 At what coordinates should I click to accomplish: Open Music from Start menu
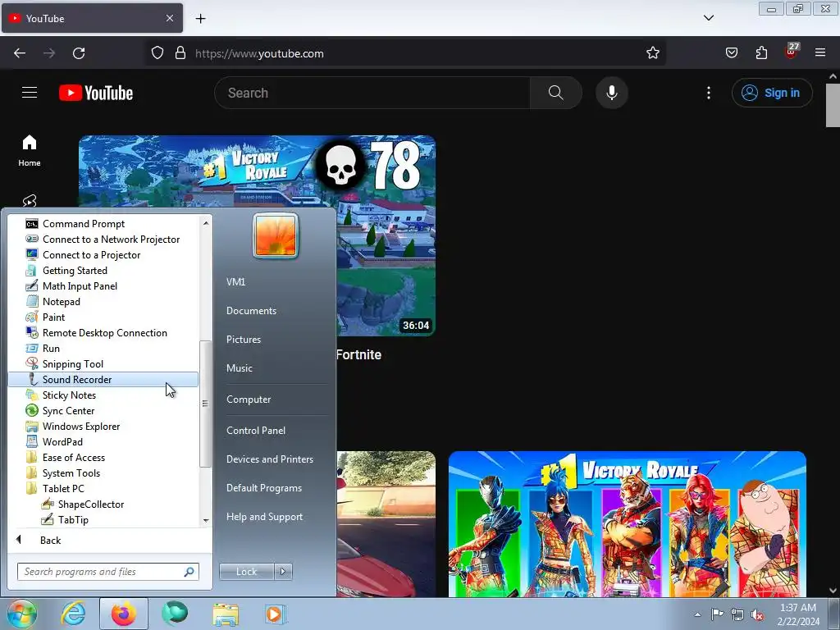(239, 367)
